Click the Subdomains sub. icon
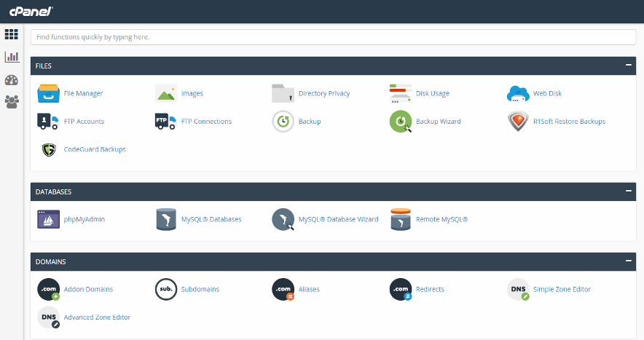 166,289
